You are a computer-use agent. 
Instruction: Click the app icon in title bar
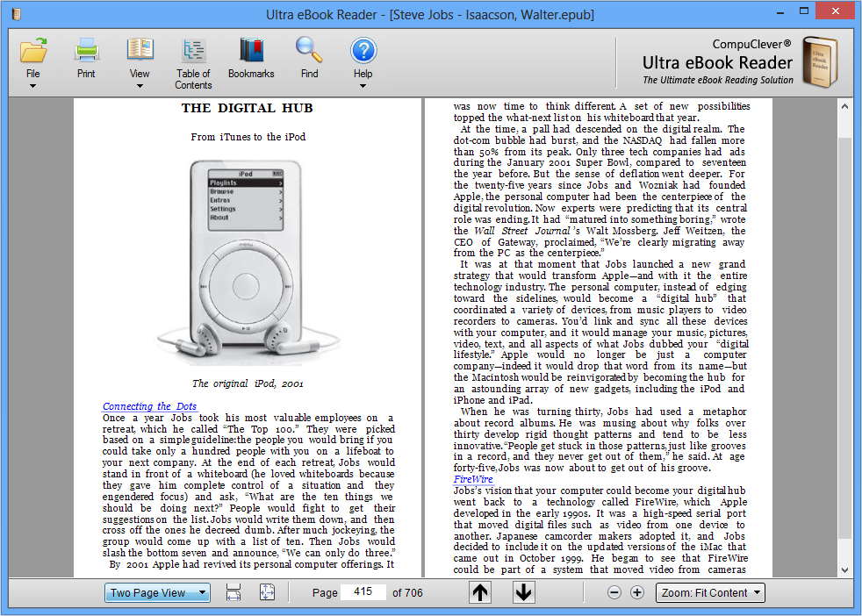coord(17,14)
